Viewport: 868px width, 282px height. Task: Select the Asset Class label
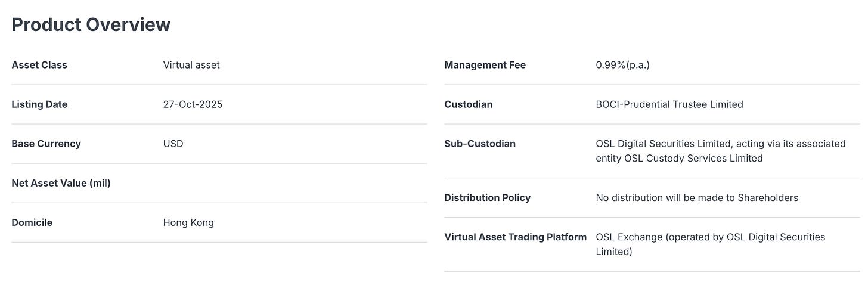[39, 65]
